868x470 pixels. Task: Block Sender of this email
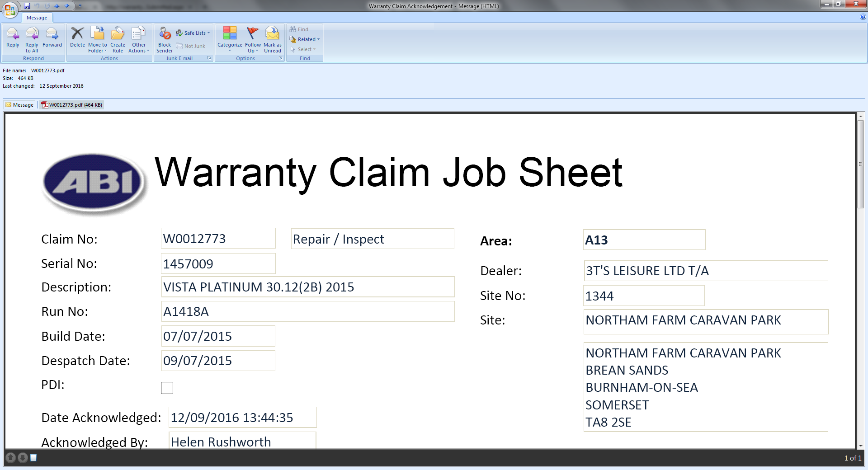165,39
